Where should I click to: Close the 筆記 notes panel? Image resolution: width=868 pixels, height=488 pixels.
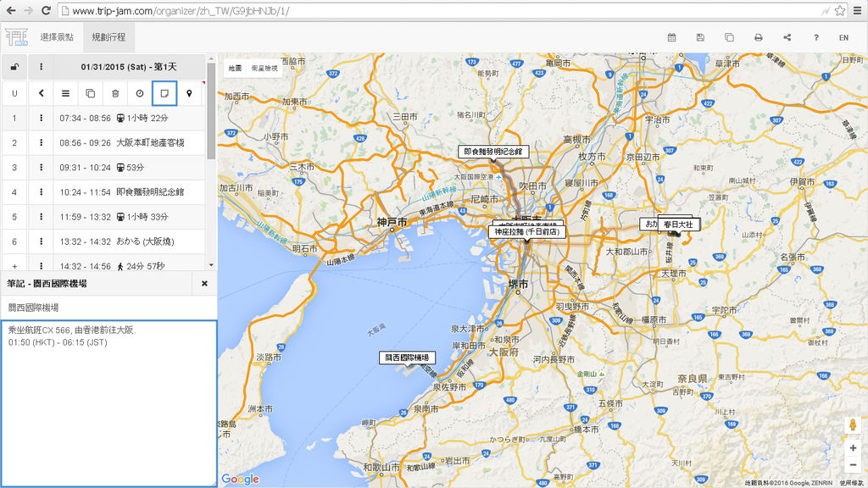coord(204,283)
